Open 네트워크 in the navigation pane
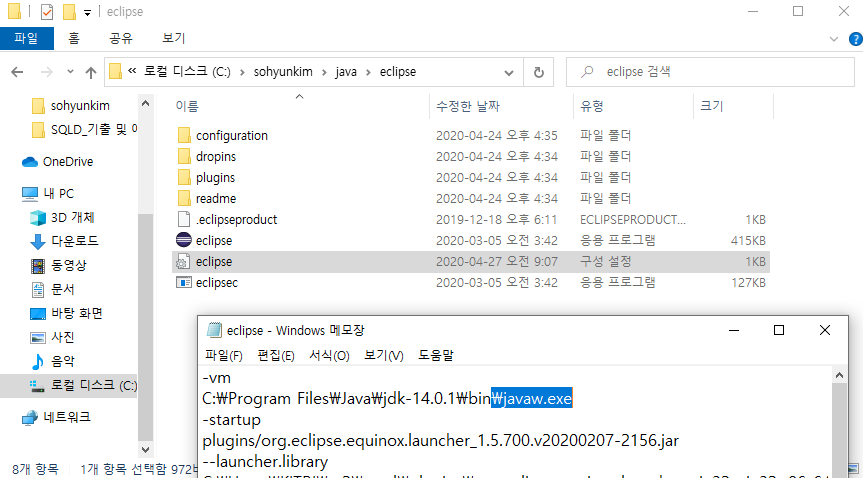863x478 pixels. point(56,417)
